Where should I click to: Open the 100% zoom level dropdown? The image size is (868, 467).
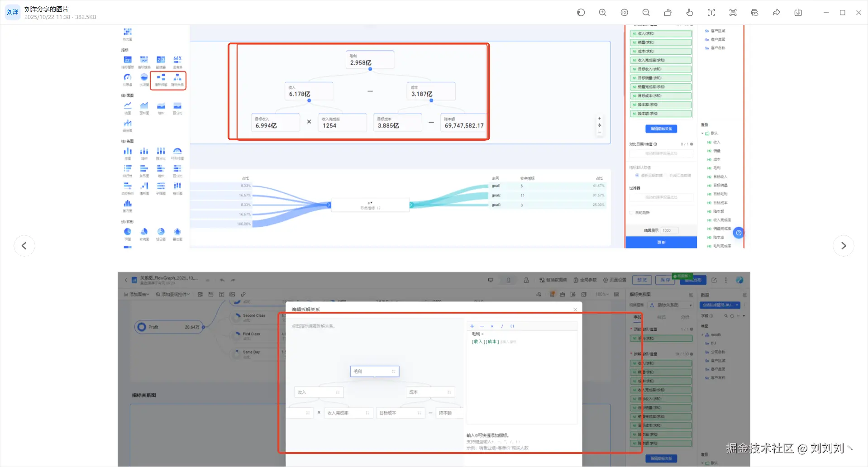point(602,295)
